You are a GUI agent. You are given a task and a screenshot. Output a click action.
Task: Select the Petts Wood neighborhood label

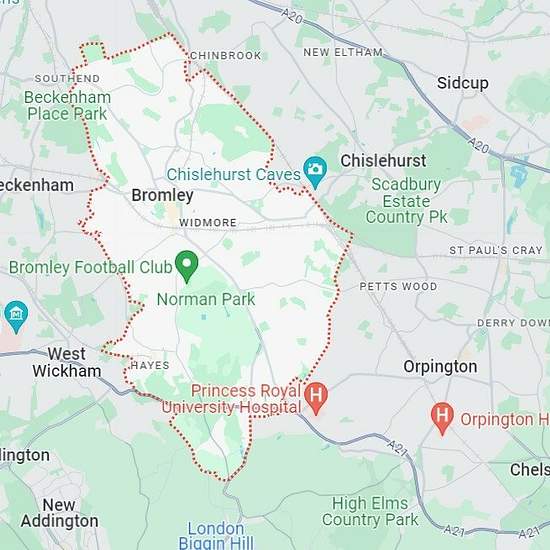click(x=398, y=287)
